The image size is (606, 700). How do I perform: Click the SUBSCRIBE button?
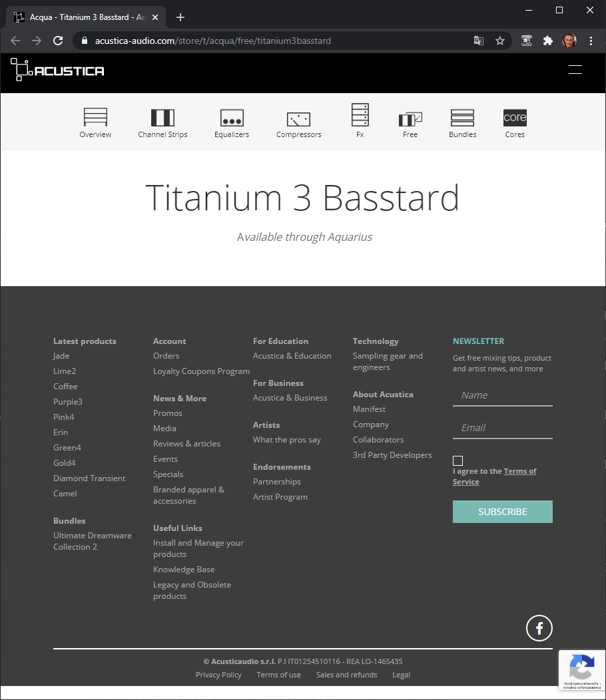[502, 512]
